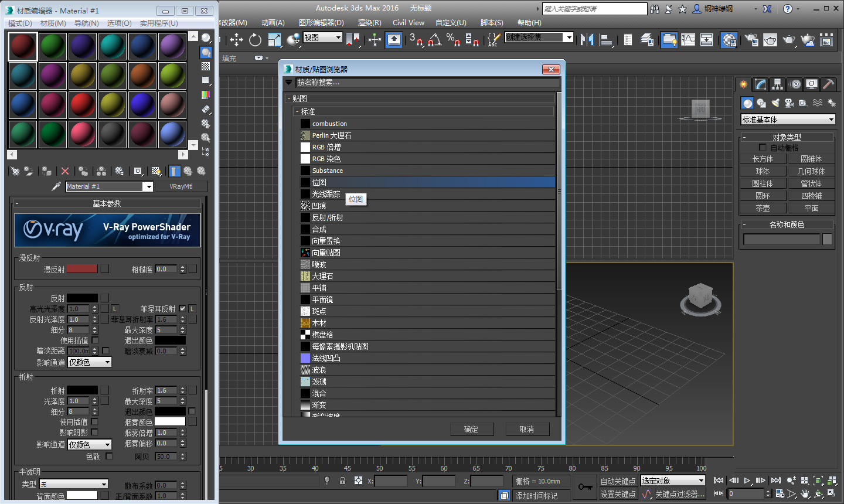The image size is (844, 504).
Task: Create a 茶壶 object
Action: (763, 208)
